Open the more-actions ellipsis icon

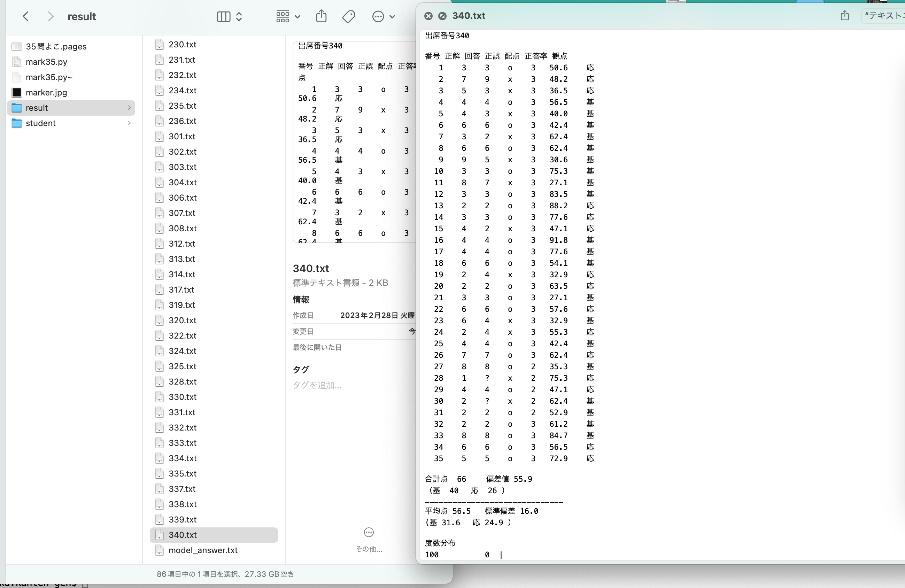click(x=378, y=16)
